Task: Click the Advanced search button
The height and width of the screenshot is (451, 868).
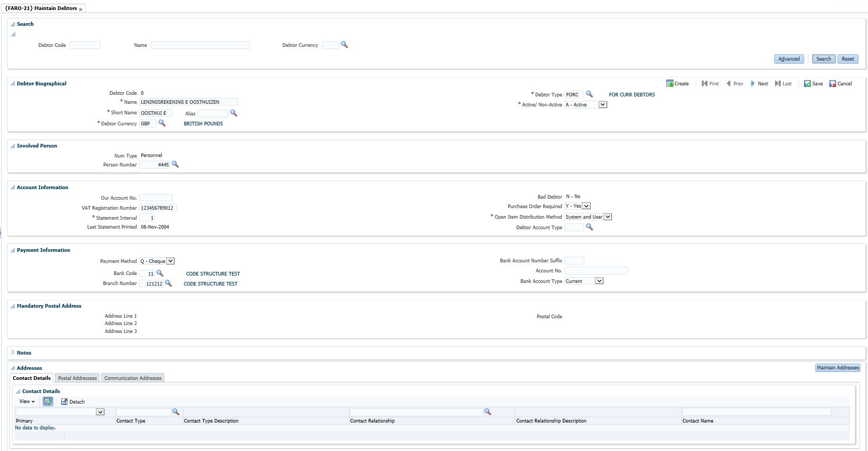Action: point(788,59)
